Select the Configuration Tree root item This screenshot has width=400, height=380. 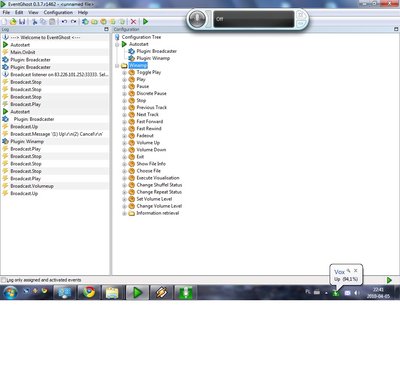click(x=141, y=37)
